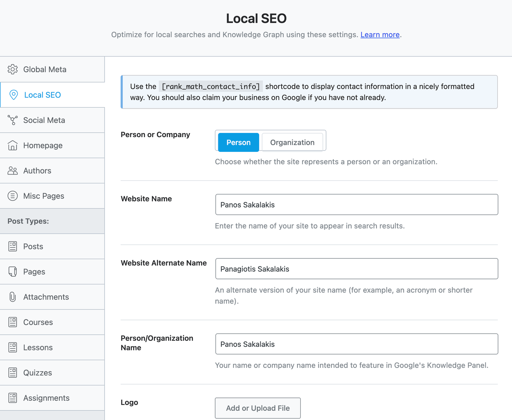Open the Attachments post type settings
This screenshot has height=420, width=512.
[x=52, y=297]
